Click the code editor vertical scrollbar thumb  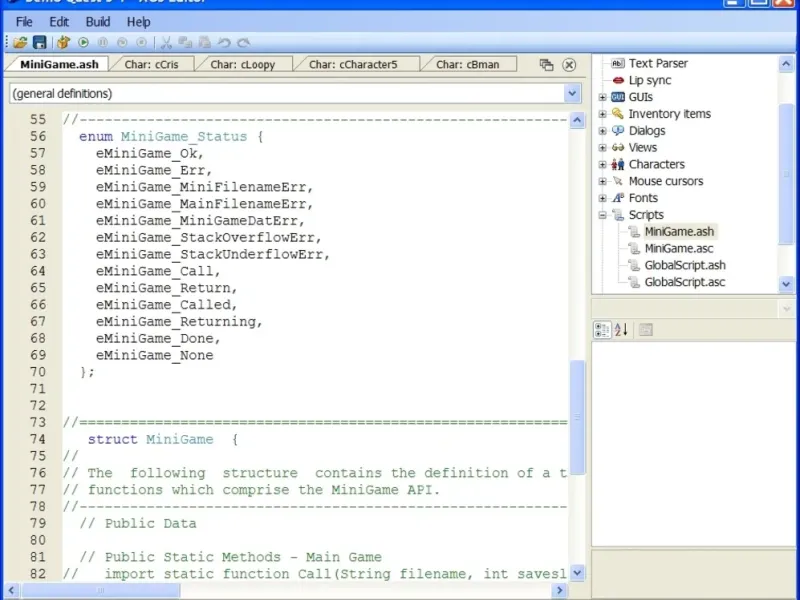click(x=577, y=415)
